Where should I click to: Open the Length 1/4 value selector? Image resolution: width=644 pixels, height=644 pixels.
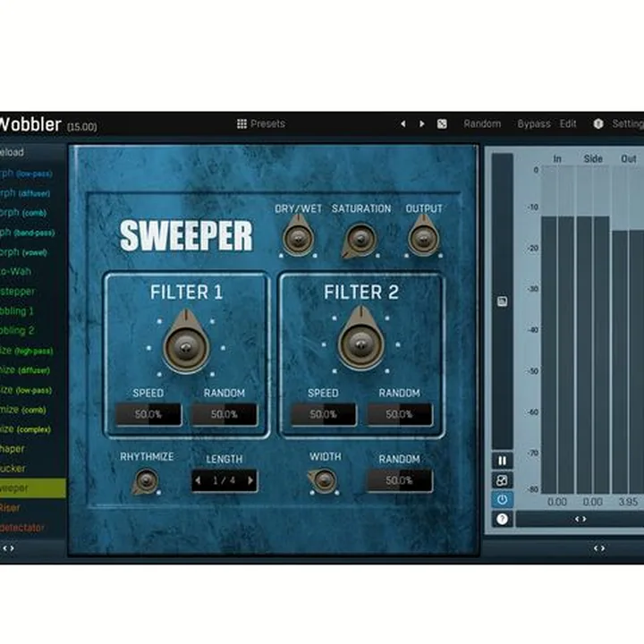(x=225, y=480)
